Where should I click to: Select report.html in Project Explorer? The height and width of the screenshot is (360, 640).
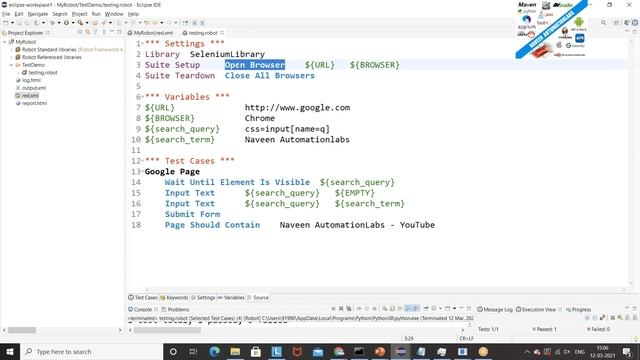(34, 103)
